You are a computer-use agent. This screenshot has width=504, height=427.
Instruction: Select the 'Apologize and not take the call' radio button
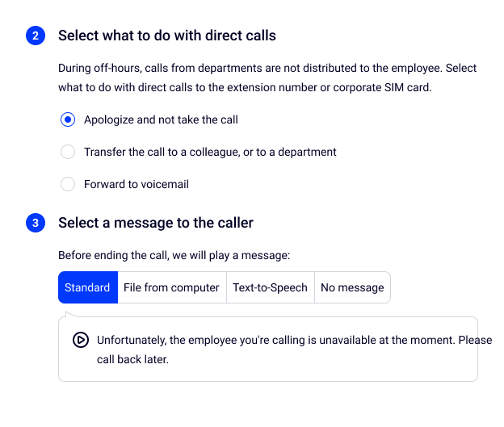69,120
